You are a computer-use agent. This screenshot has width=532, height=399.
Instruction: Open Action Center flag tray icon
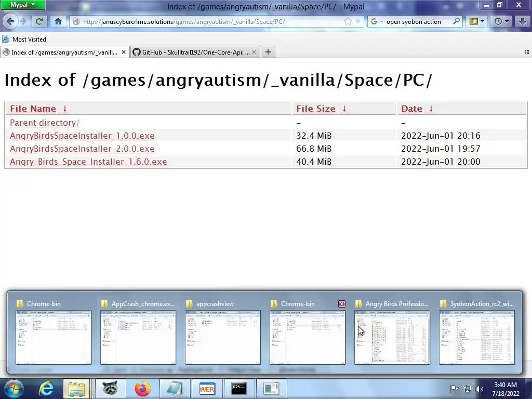tap(454, 389)
